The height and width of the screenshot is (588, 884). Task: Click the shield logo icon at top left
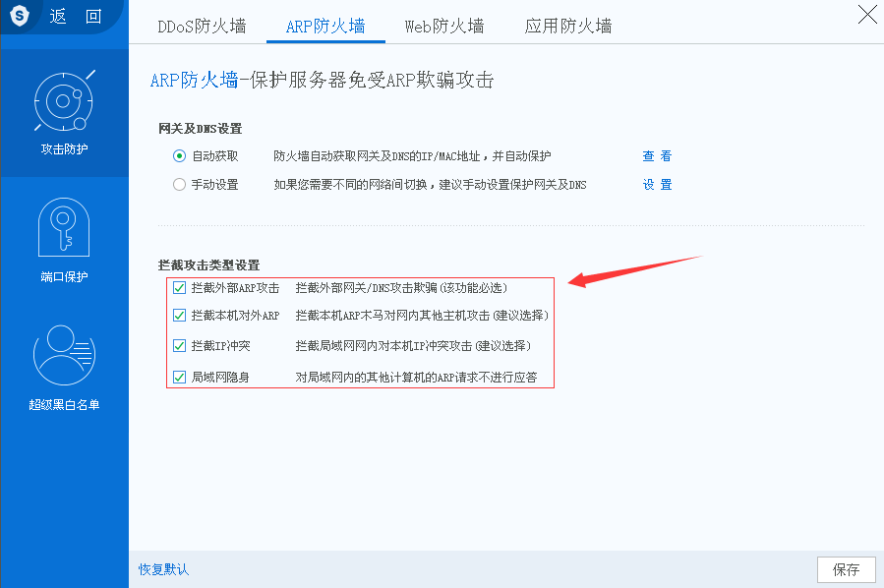(x=19, y=17)
